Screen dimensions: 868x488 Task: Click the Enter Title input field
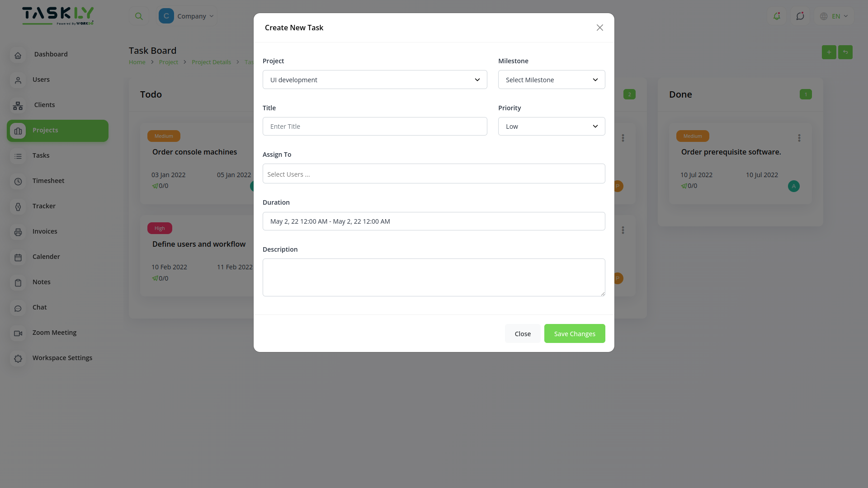click(375, 126)
